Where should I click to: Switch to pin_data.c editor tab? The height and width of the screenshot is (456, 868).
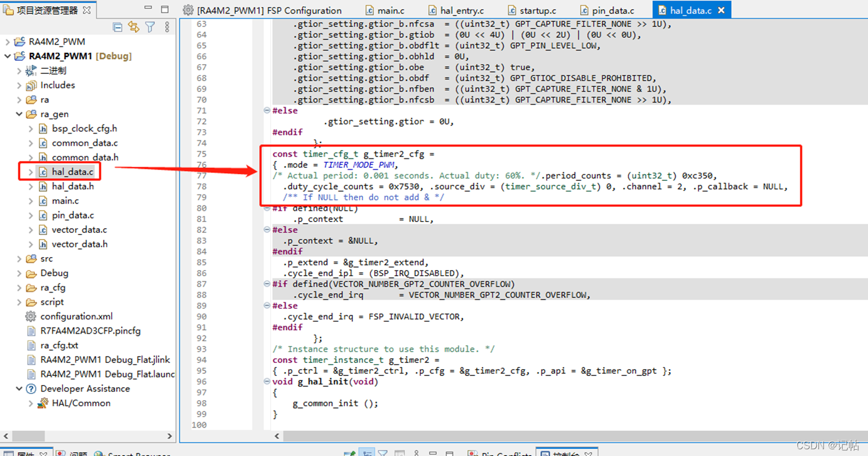coord(606,10)
